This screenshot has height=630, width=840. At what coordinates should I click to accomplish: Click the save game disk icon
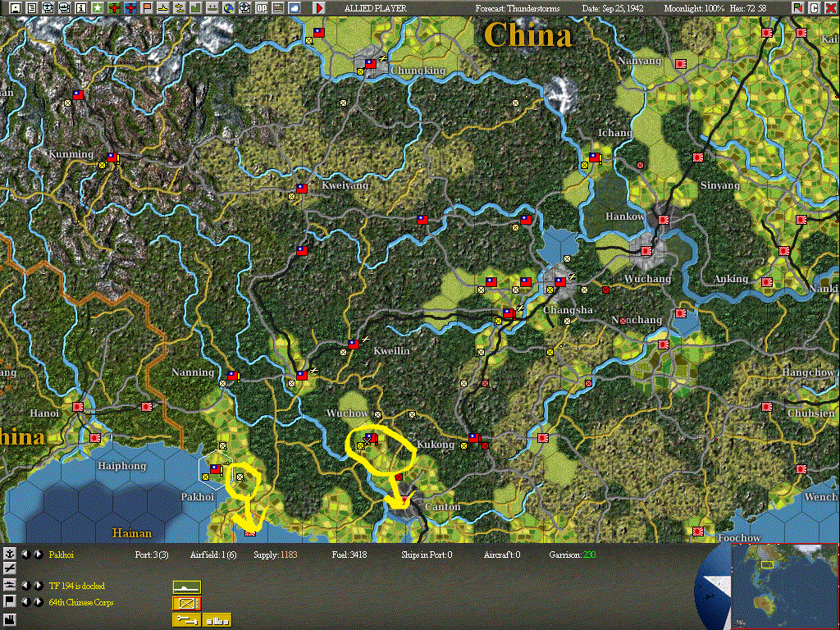[x=16, y=7]
